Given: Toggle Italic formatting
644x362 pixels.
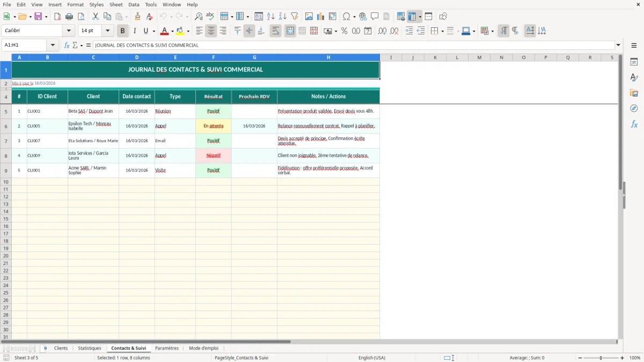Looking at the screenshot, I should click(x=135, y=31).
